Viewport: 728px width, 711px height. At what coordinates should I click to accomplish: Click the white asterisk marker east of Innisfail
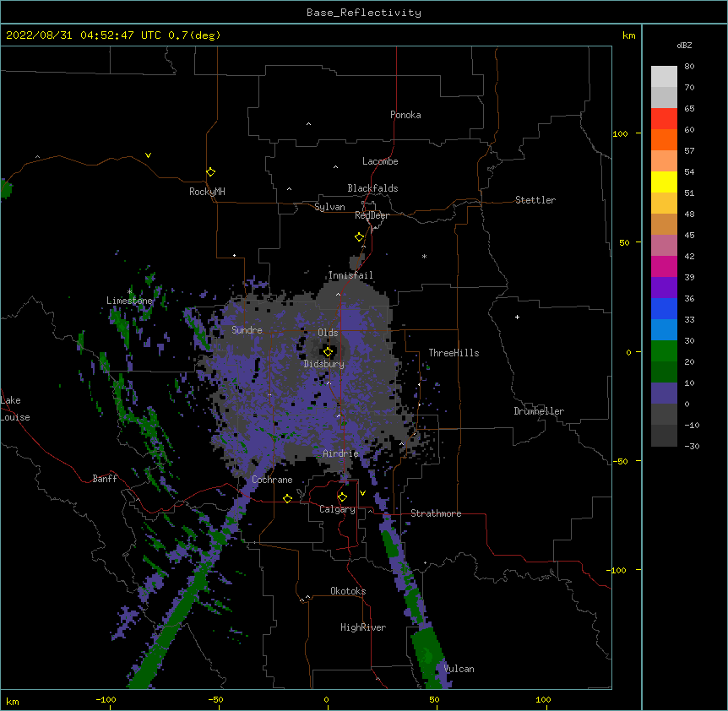424,256
